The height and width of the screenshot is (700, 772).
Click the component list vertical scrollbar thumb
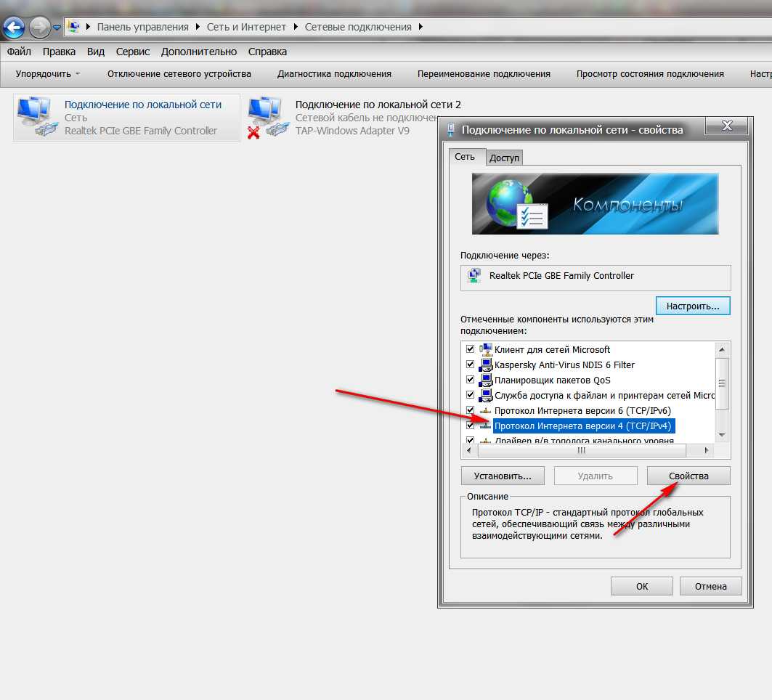(x=721, y=383)
